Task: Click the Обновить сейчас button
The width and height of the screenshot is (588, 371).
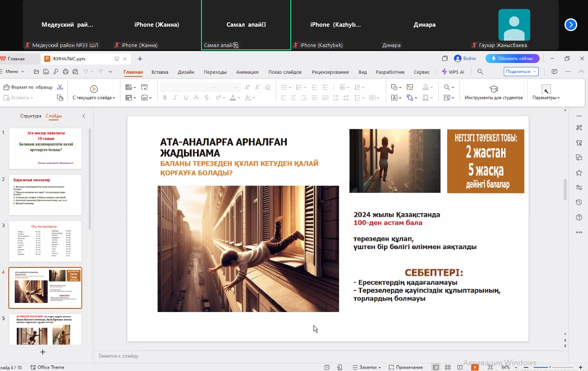Action: click(x=512, y=59)
